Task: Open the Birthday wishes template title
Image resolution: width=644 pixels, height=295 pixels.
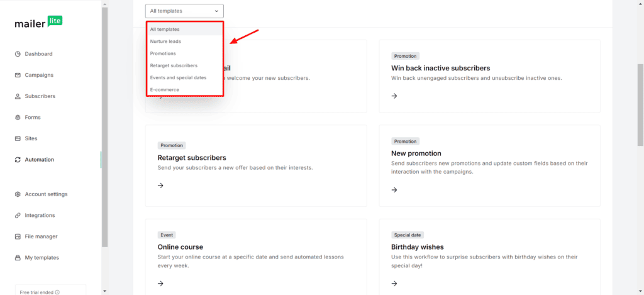Action: coord(418,247)
